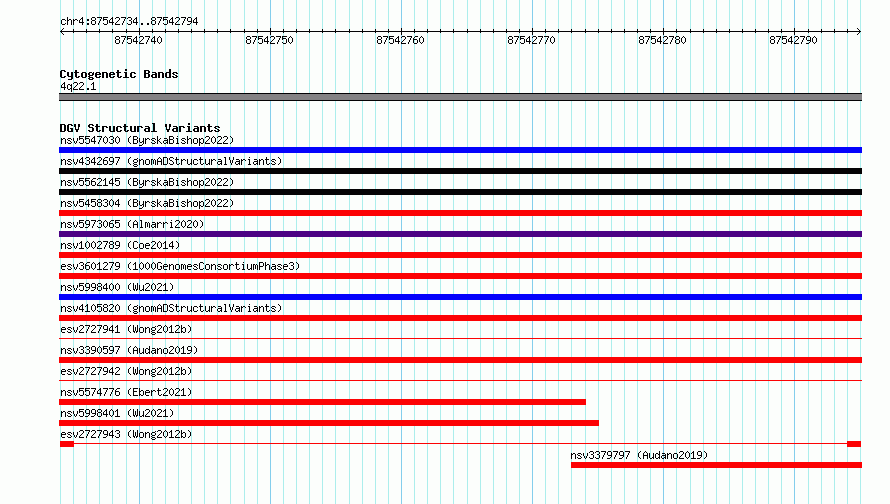Open the nsv1002789 (Coe2014) label
890x504 pixels.
coord(120,245)
